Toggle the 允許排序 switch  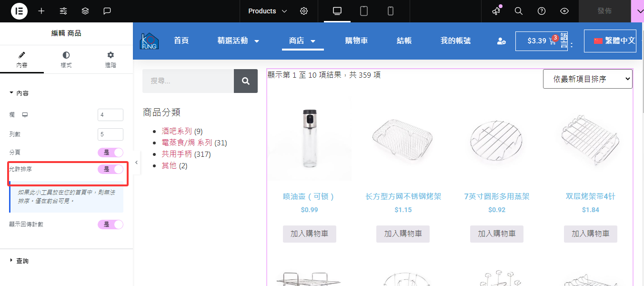click(111, 169)
